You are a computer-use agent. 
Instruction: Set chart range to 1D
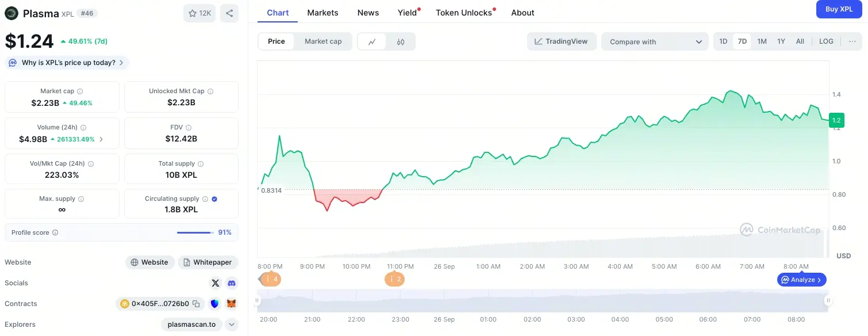(x=723, y=41)
